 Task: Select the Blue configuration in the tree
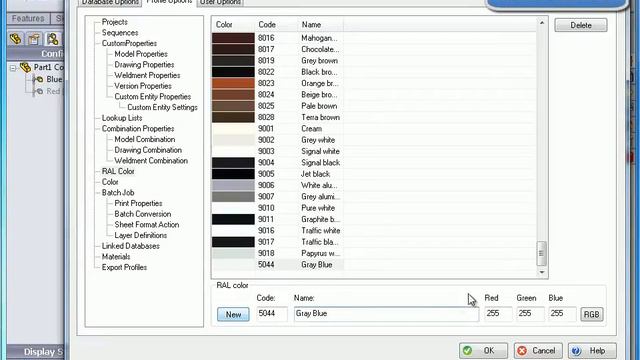[x=53, y=79]
